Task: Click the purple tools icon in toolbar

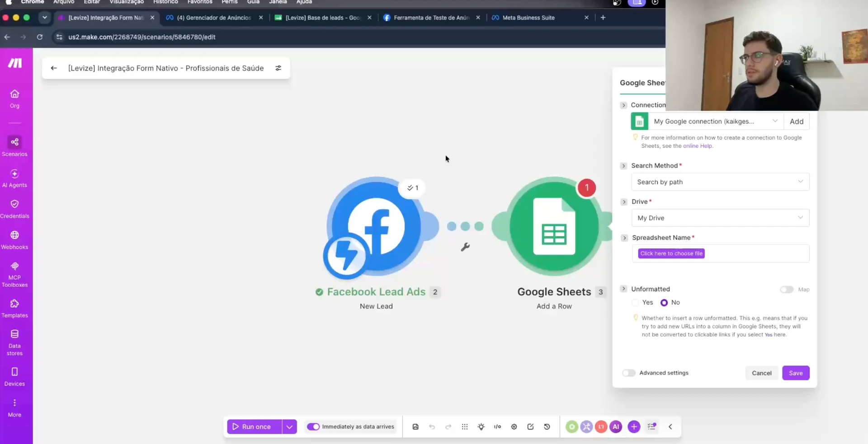Action: coord(586,427)
